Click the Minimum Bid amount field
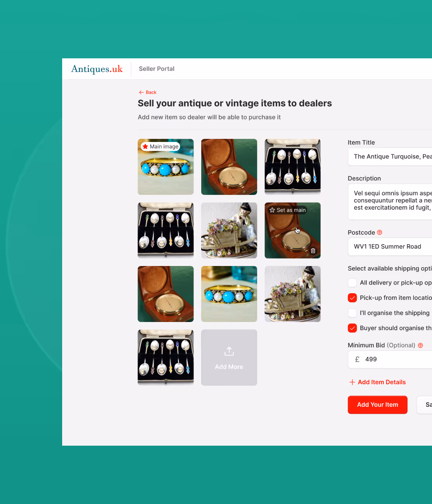Screen dimensions: 432x504 (x=390, y=359)
